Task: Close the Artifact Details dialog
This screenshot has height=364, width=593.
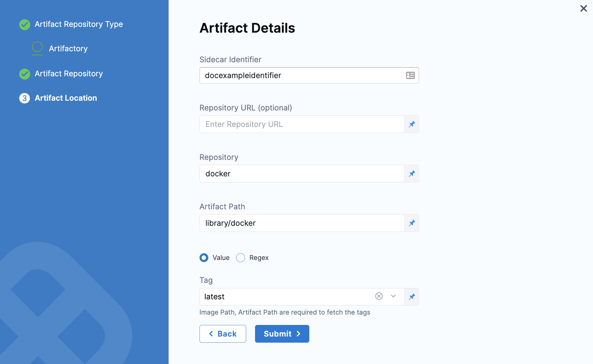Action: tap(583, 8)
